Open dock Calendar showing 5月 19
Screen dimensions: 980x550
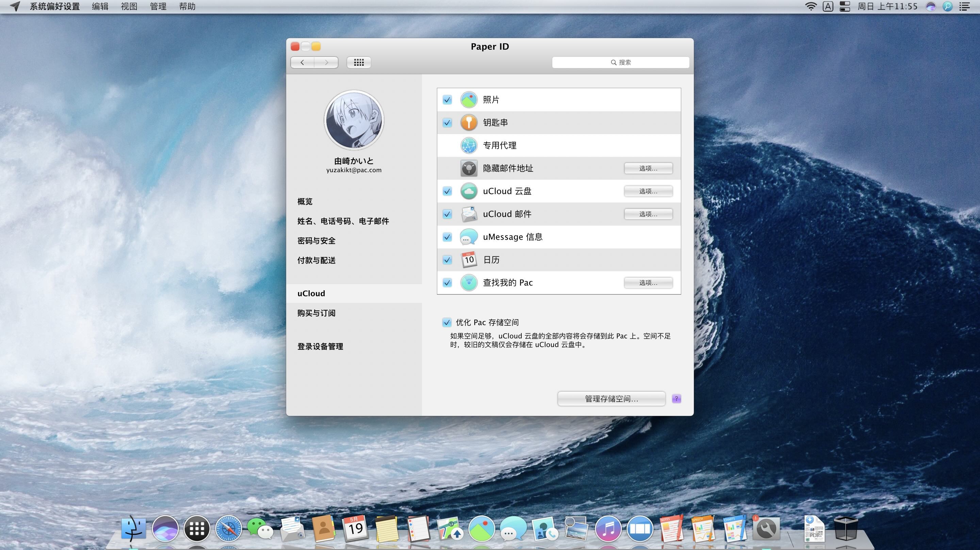pos(355,528)
